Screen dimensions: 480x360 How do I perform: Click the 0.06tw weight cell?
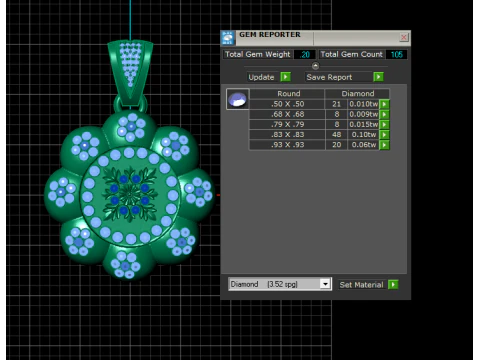click(x=363, y=145)
